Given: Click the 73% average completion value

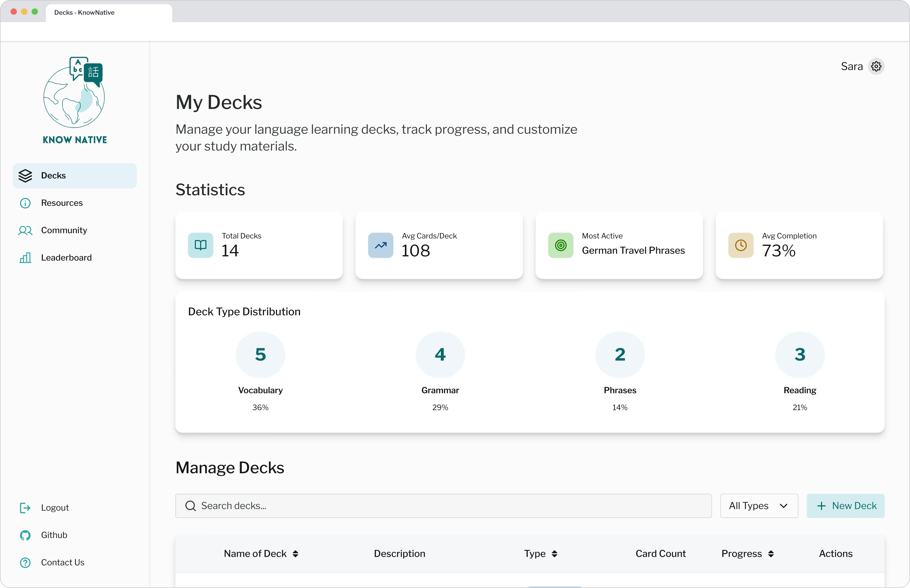Looking at the screenshot, I should click(779, 251).
